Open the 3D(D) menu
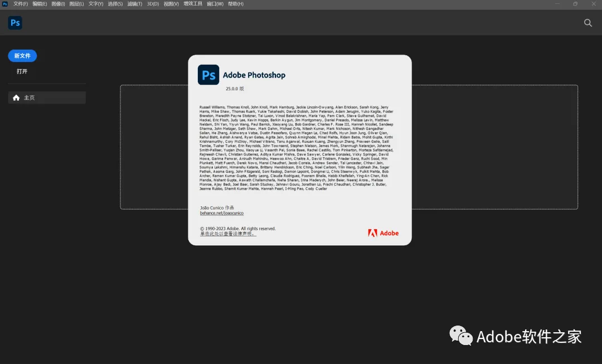 (153, 4)
